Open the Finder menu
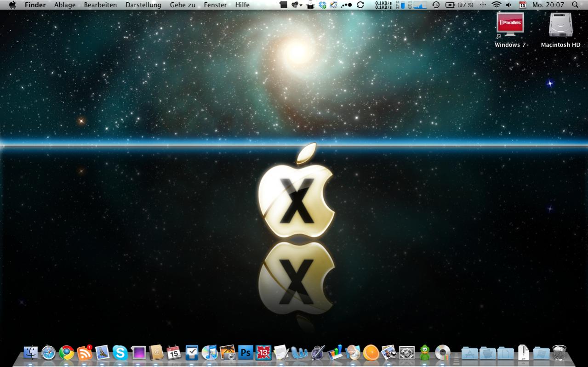This screenshot has height=367, width=588. [x=35, y=5]
